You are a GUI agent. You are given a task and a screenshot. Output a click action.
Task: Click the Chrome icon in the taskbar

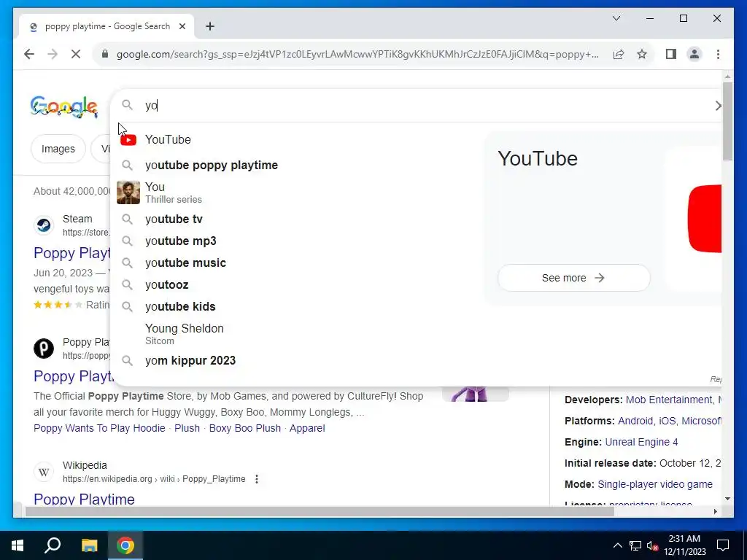(x=125, y=545)
